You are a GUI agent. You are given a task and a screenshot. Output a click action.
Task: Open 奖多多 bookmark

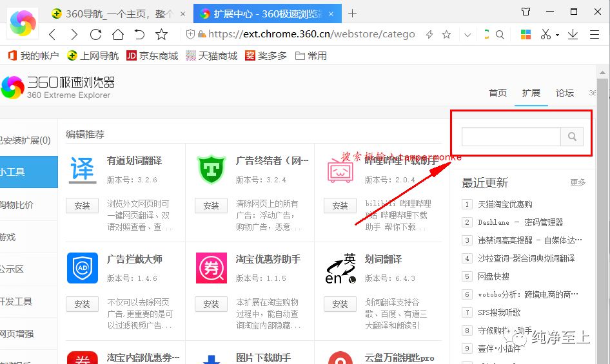(266, 56)
